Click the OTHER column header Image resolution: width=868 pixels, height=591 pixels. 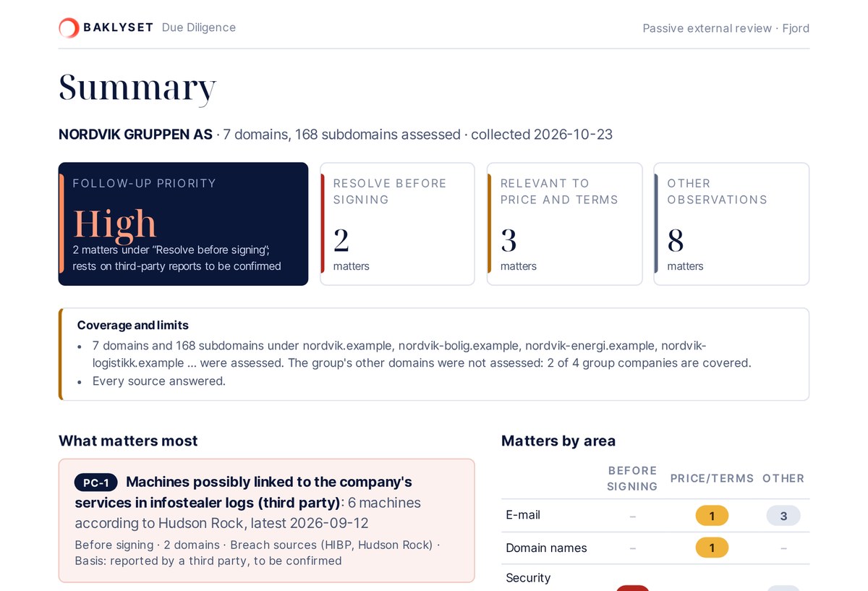(783, 478)
